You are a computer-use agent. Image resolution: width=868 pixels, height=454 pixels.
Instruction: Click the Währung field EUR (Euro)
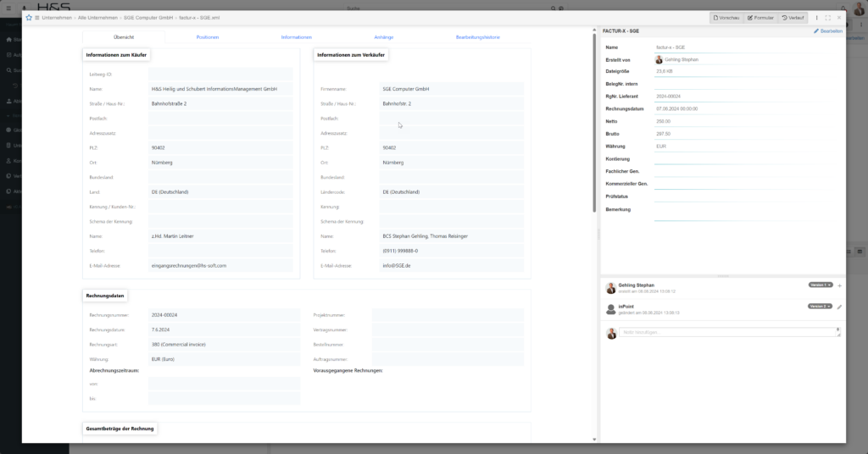224,359
